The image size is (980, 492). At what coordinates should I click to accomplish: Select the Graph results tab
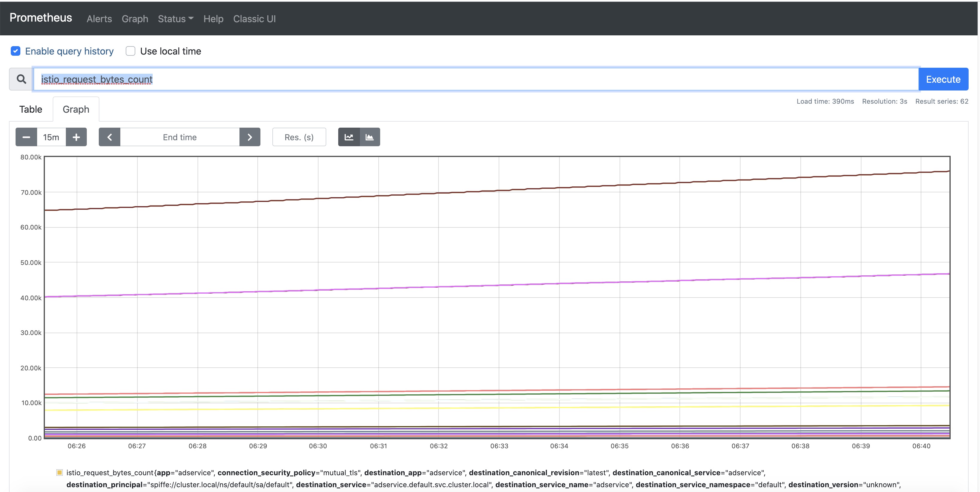76,109
